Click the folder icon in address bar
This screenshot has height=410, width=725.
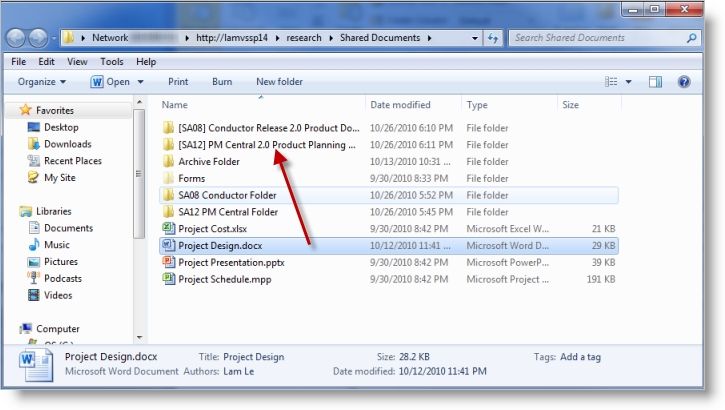[x=68, y=38]
